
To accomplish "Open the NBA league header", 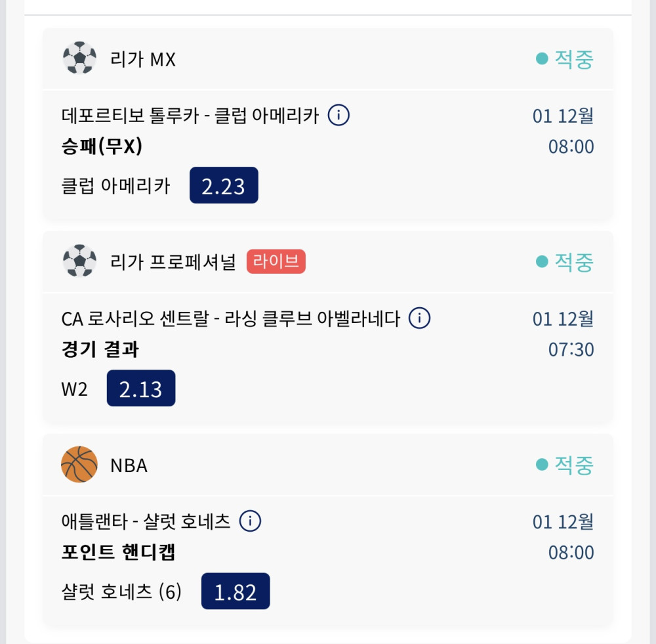I will click(129, 465).
